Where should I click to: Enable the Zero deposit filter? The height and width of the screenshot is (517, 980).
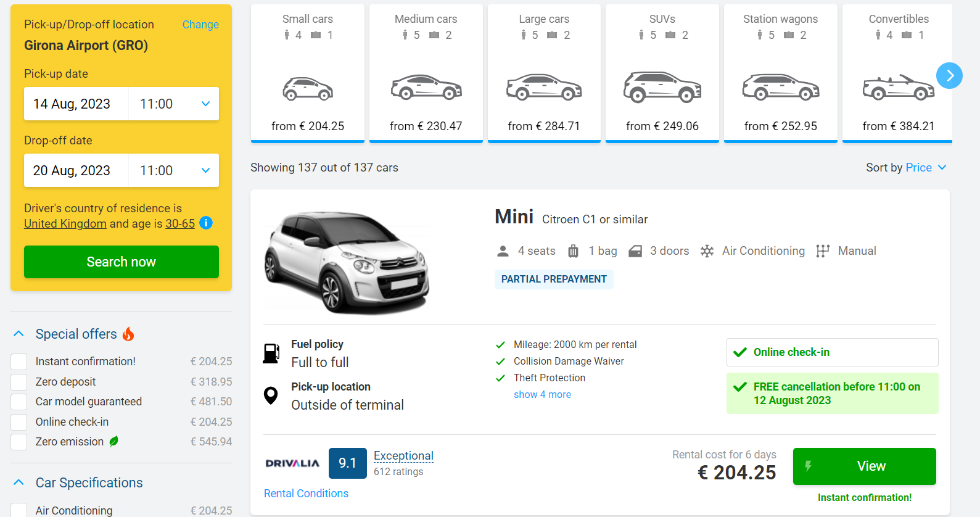19,381
